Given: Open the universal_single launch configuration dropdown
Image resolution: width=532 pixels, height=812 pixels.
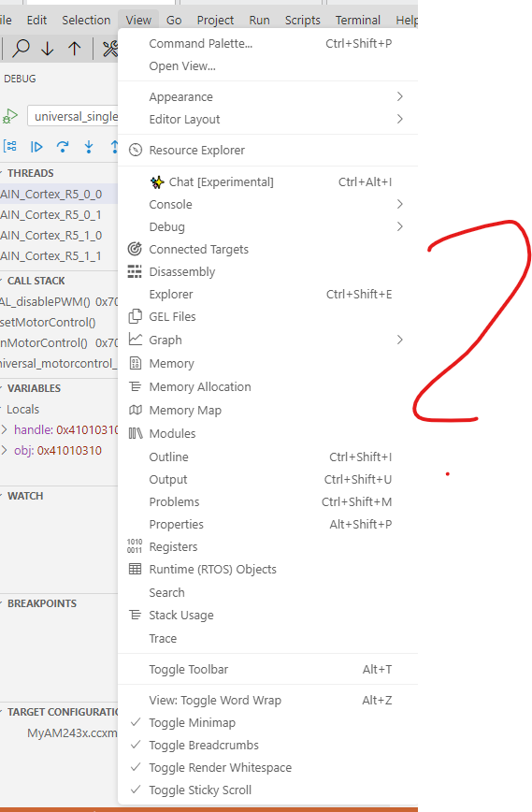Looking at the screenshot, I should tap(73, 117).
